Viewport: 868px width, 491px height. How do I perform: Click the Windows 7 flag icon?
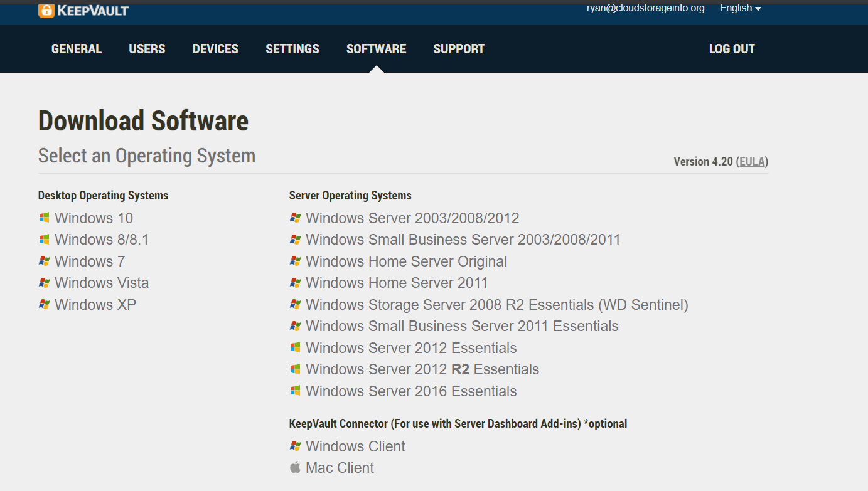[44, 261]
